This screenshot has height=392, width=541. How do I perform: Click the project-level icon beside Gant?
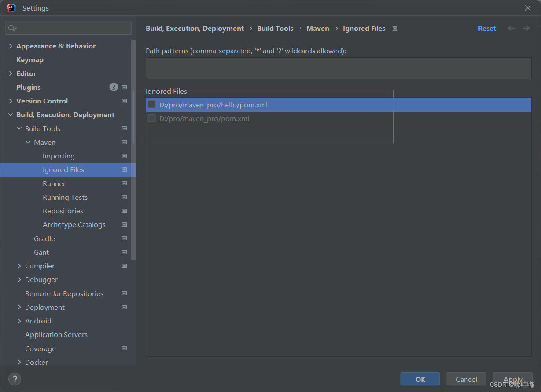(124, 252)
